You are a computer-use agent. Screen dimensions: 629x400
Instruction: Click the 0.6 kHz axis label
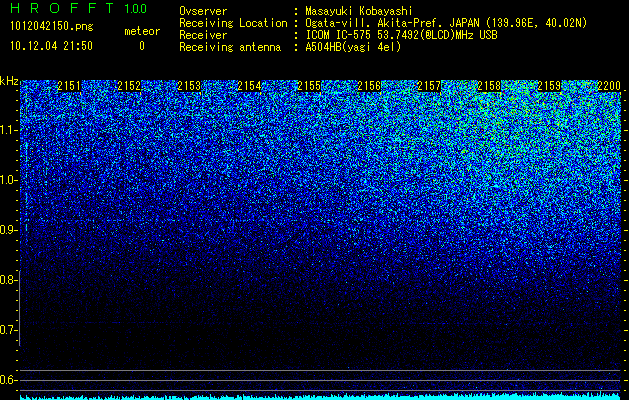click(x=8, y=380)
